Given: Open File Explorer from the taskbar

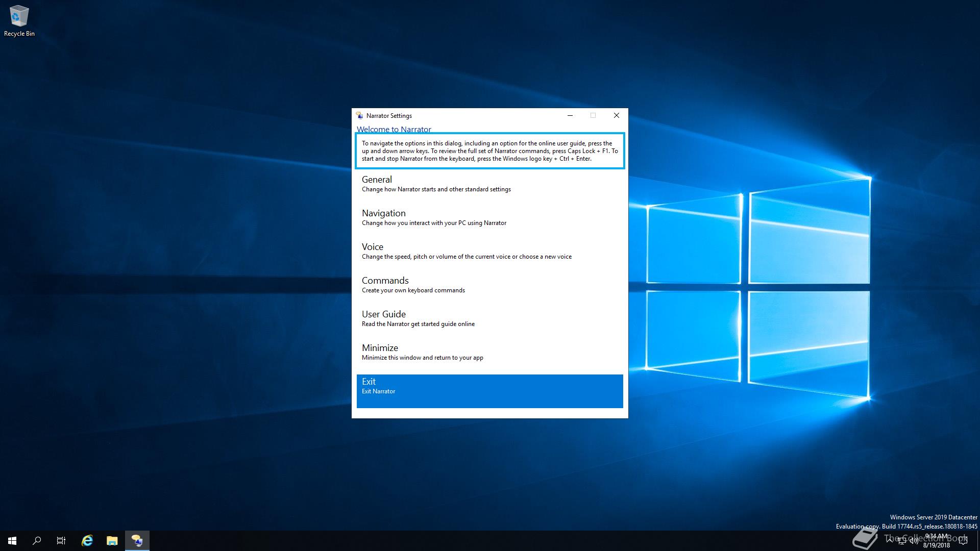Looking at the screenshot, I should pyautogui.click(x=112, y=541).
